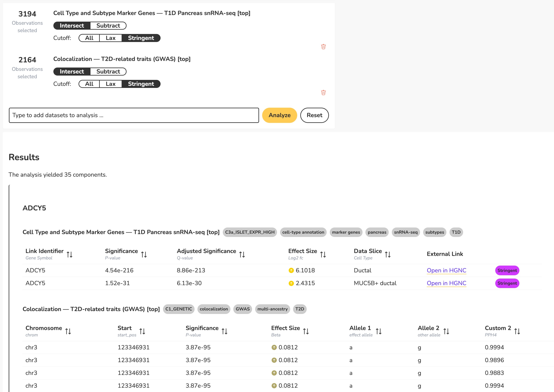The width and height of the screenshot is (554, 392).
Task: Click the colocalization tag
Action: tap(214, 309)
